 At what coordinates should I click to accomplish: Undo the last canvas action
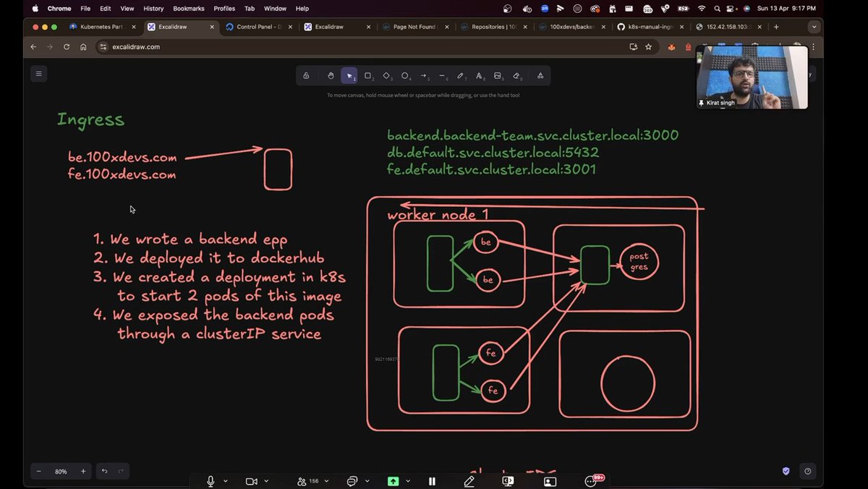tap(104, 471)
